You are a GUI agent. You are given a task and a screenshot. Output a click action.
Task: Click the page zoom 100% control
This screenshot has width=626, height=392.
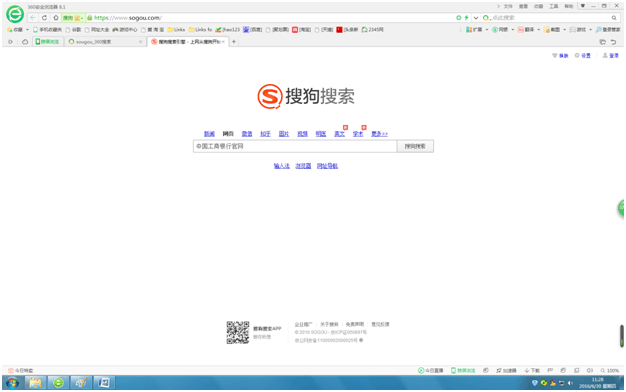[610, 370]
